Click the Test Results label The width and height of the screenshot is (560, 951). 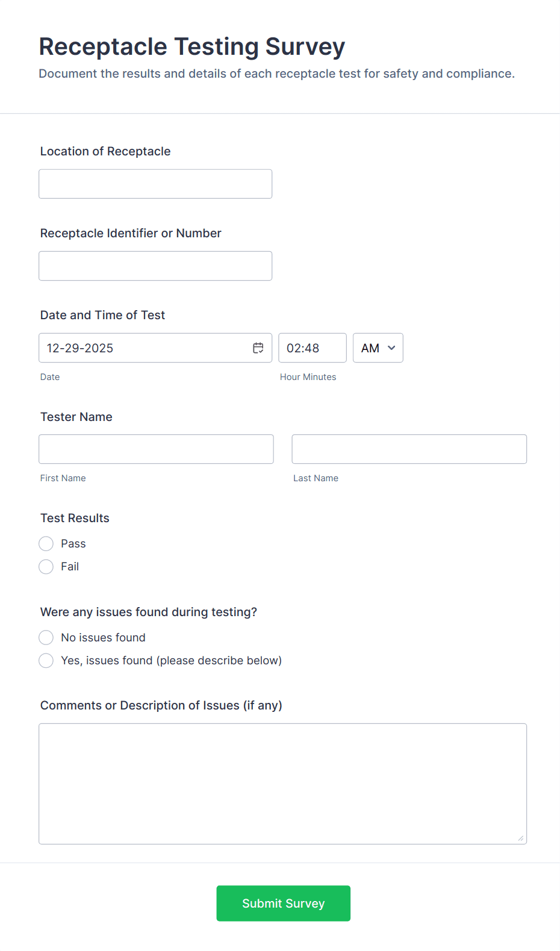point(75,518)
